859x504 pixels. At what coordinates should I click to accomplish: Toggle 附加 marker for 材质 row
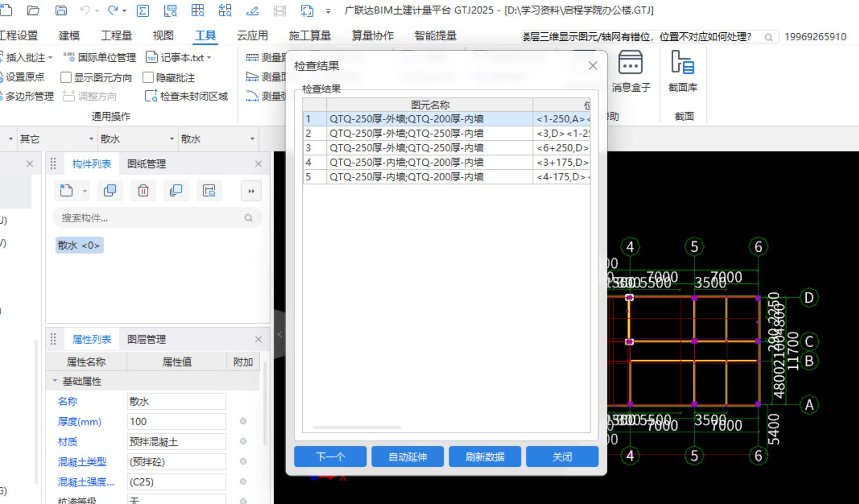pyautogui.click(x=243, y=441)
